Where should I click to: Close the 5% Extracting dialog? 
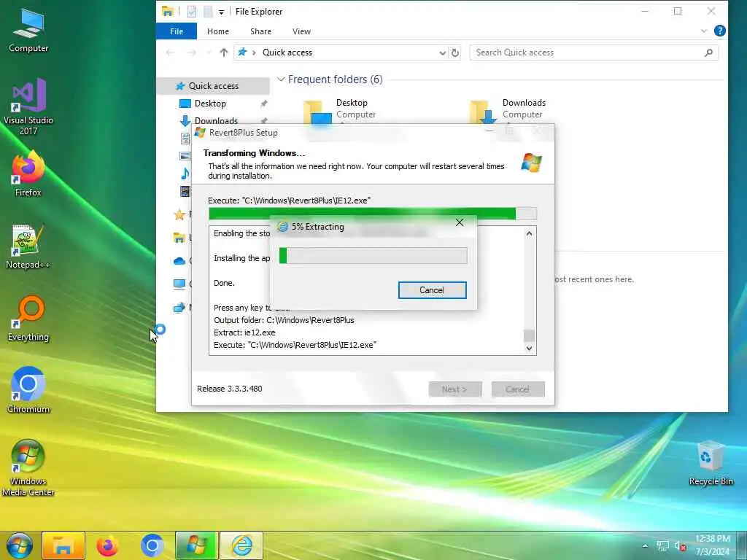pyautogui.click(x=460, y=222)
